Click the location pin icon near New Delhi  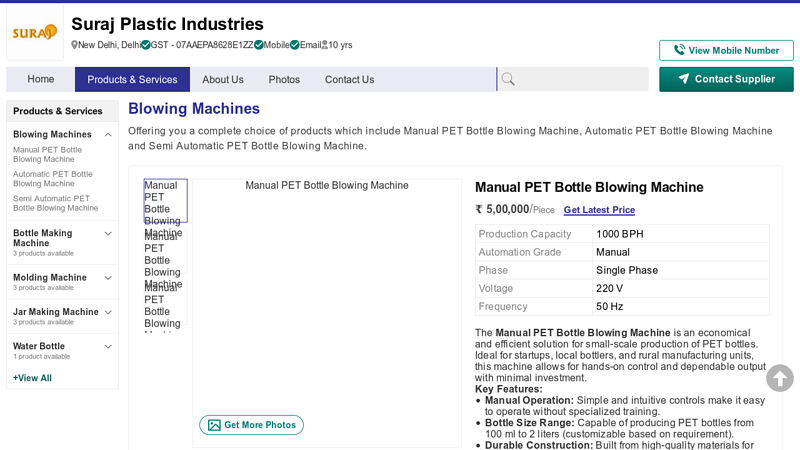pyautogui.click(x=74, y=45)
